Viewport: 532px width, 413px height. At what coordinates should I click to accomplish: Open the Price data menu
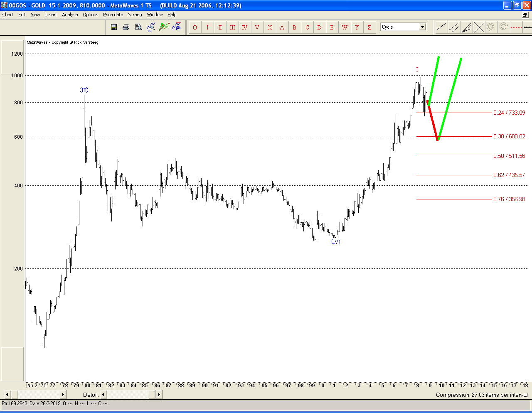[x=113, y=15]
